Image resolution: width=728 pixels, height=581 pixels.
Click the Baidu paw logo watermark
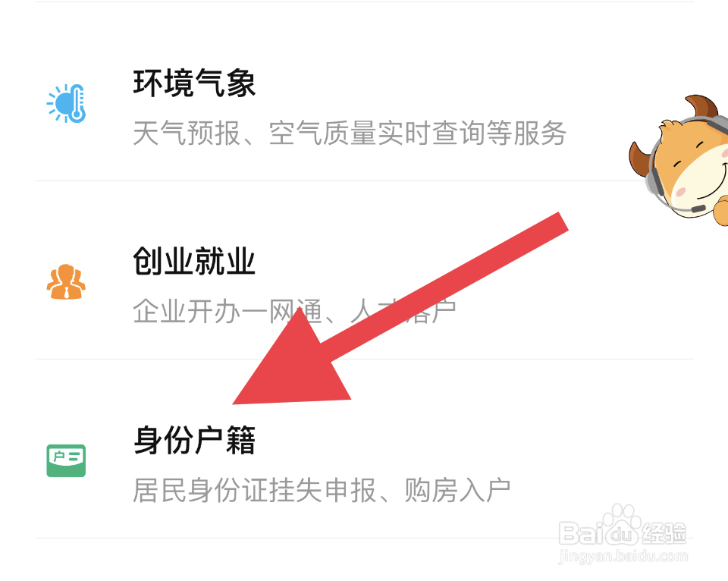point(621,524)
